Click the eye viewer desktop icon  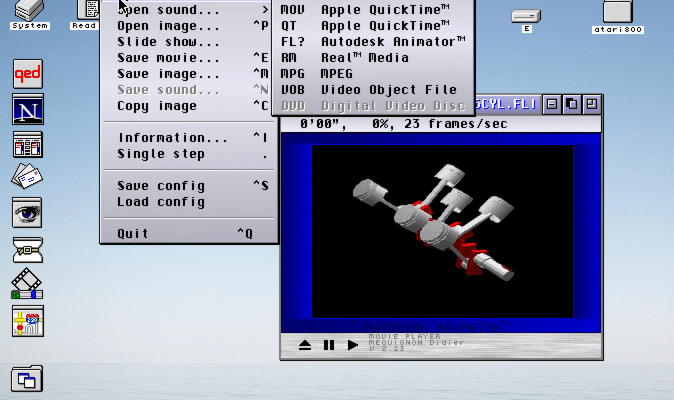pyautogui.click(x=27, y=213)
